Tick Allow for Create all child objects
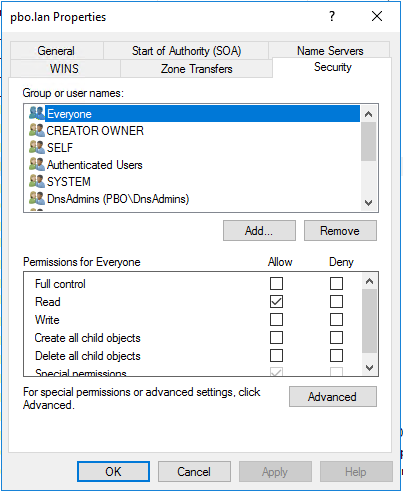Image resolution: width=403 pixels, height=493 pixels. coord(276,338)
